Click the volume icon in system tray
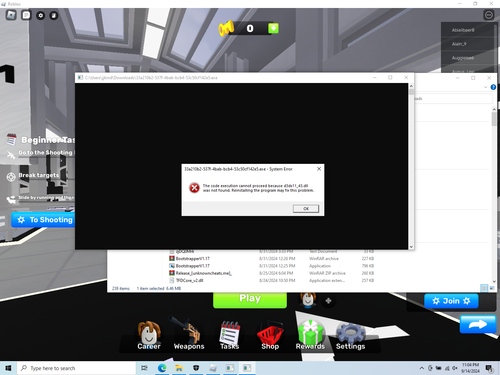This screenshot has height=375, width=500. 455,368
